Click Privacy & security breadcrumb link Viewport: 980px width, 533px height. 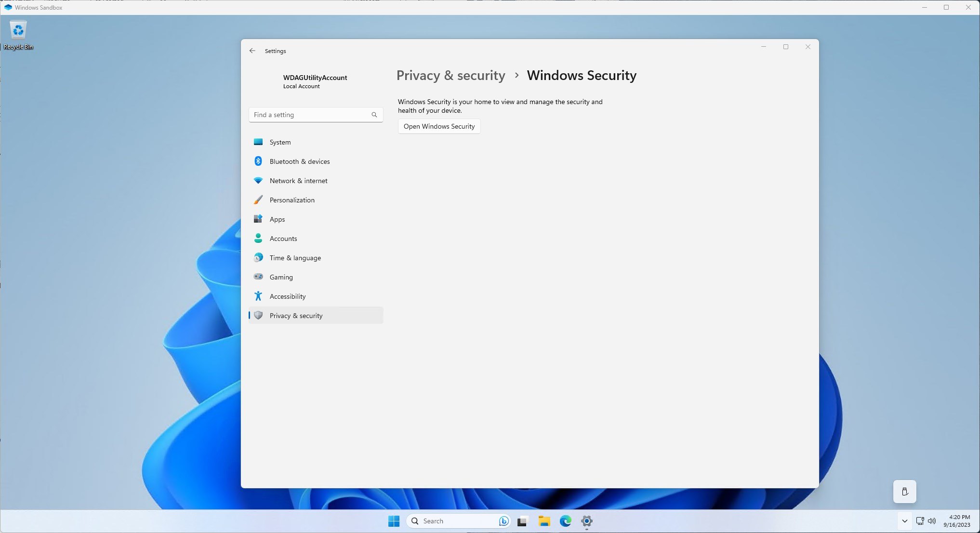pyautogui.click(x=450, y=75)
